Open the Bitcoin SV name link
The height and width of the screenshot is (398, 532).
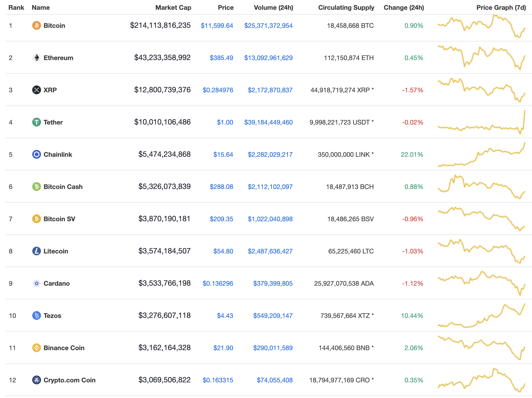pyautogui.click(x=59, y=219)
